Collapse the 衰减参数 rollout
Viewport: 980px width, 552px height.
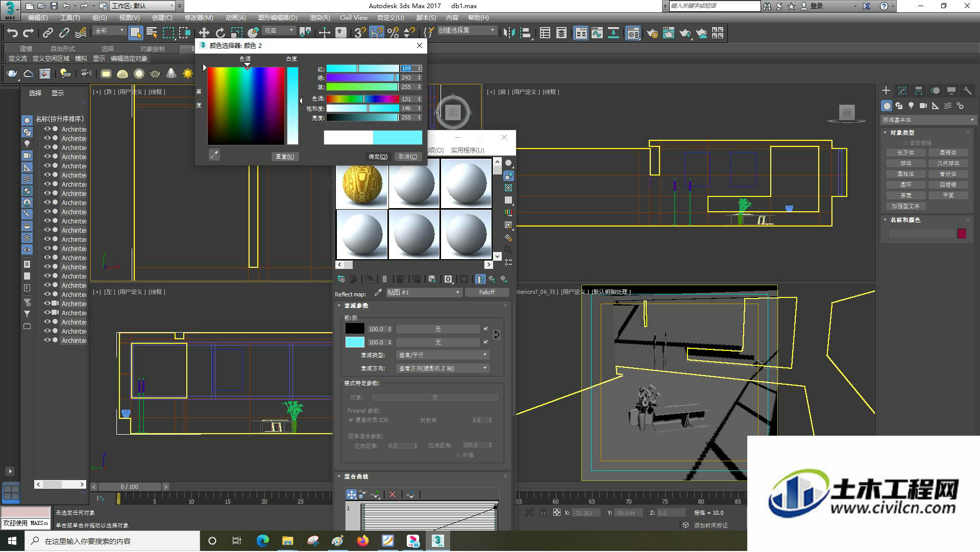coord(356,306)
